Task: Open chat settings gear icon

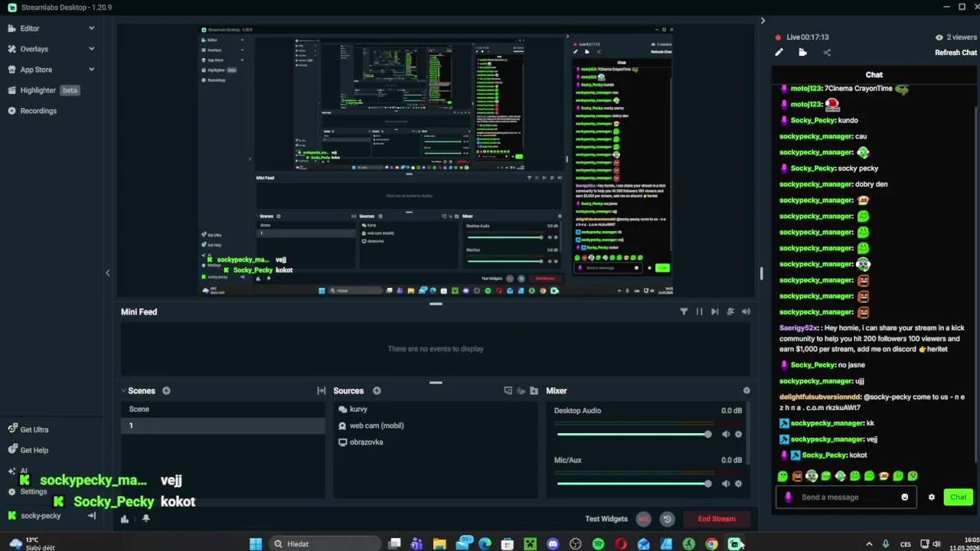Action: pos(932,497)
